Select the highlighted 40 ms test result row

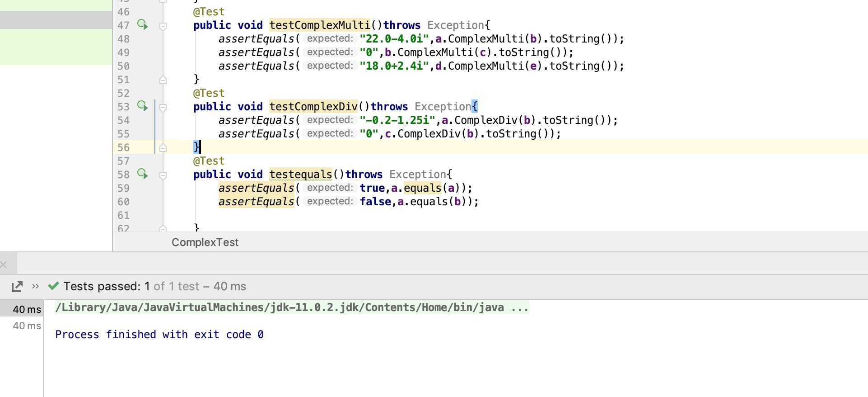(22, 309)
